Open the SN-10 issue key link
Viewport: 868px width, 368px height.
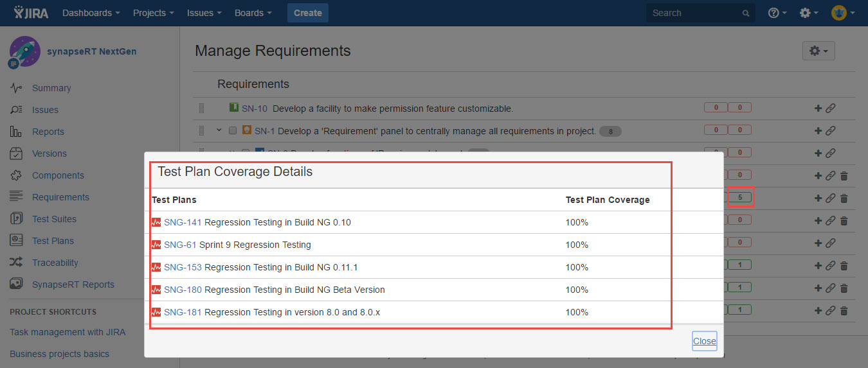(x=255, y=109)
